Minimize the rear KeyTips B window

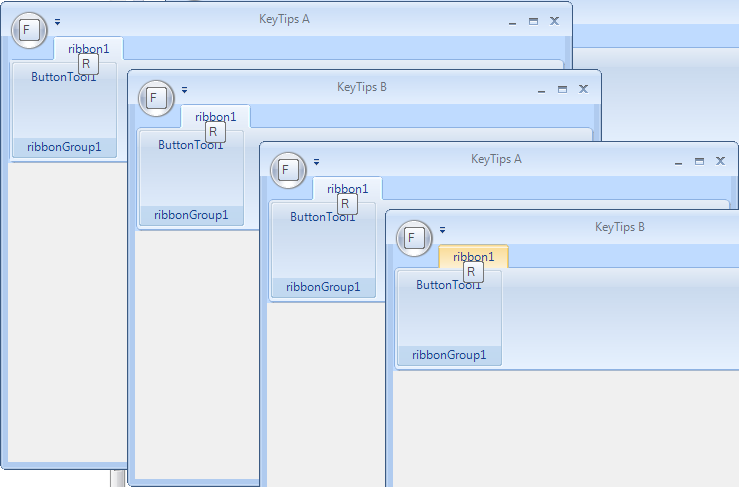(x=541, y=89)
